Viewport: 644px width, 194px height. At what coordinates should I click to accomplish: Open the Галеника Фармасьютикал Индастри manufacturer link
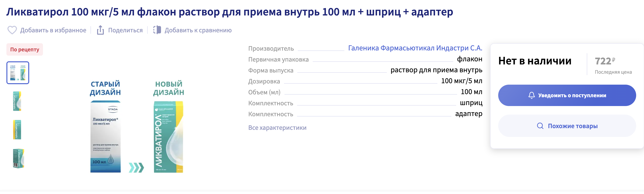415,48
